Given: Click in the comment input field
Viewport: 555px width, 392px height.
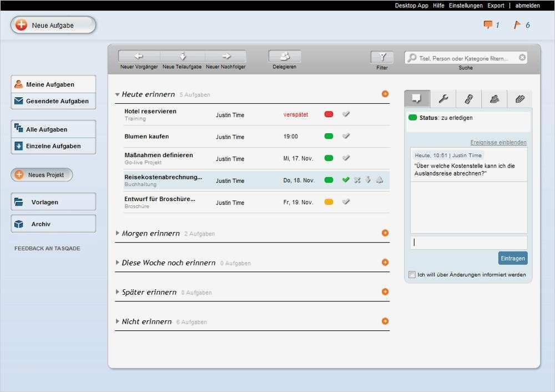Looking at the screenshot, I should (468, 242).
